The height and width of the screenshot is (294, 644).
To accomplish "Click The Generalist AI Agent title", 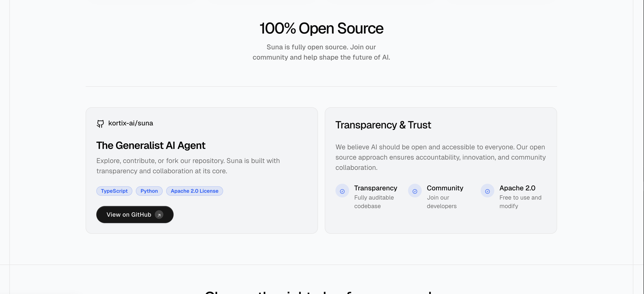I will click(151, 145).
